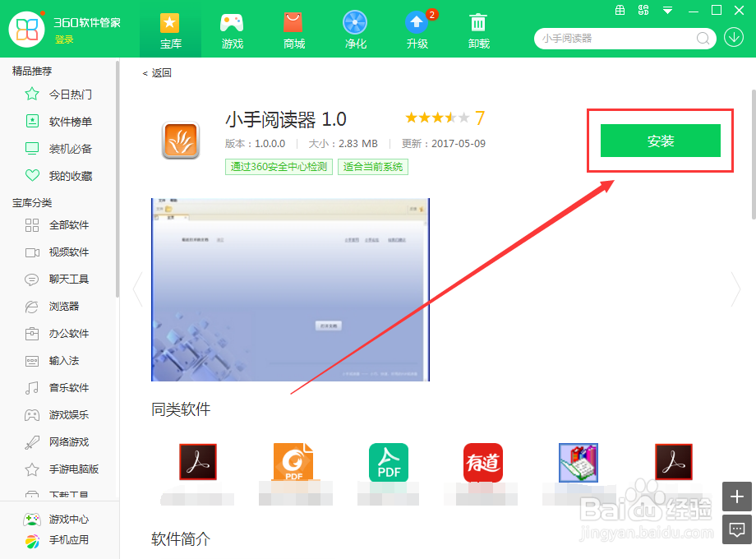Open the books reader similar app icon

point(578,463)
